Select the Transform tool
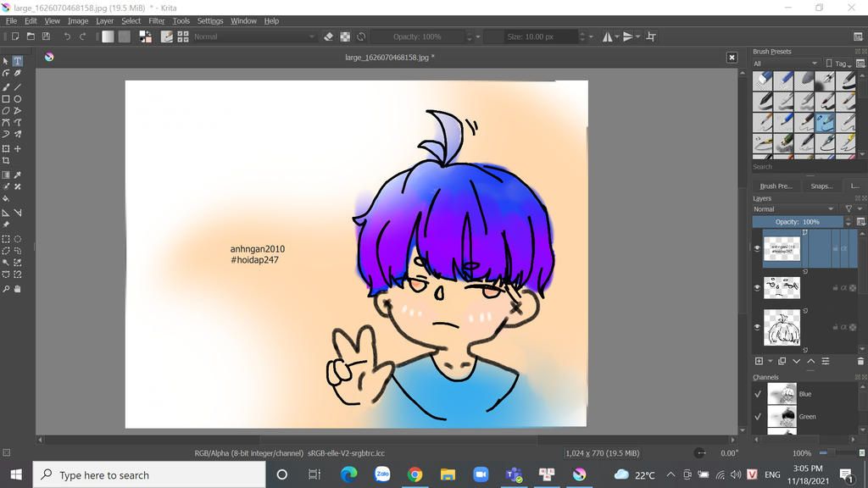This screenshot has width=868, height=488. pyautogui.click(x=6, y=149)
